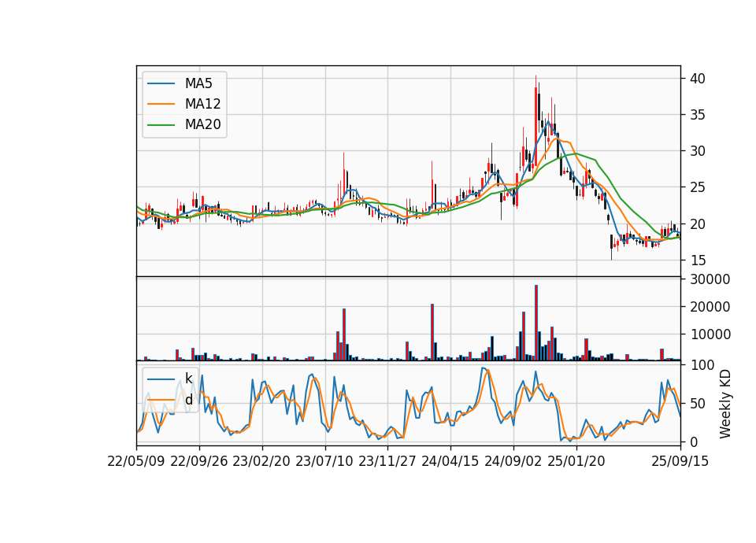Click the green MA20 legend line sample
The height and width of the screenshot is (543, 756).
pos(161,124)
